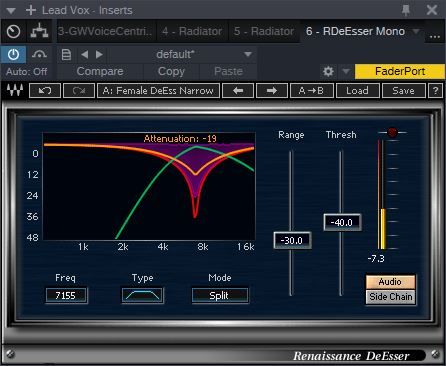Screen dimensions: 446x366
Task: Click the Load button
Action: pos(357,90)
